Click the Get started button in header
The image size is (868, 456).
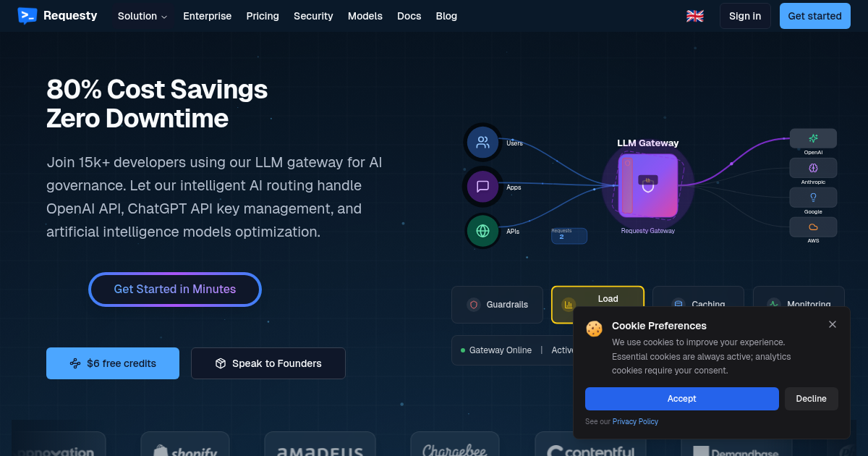(814, 16)
